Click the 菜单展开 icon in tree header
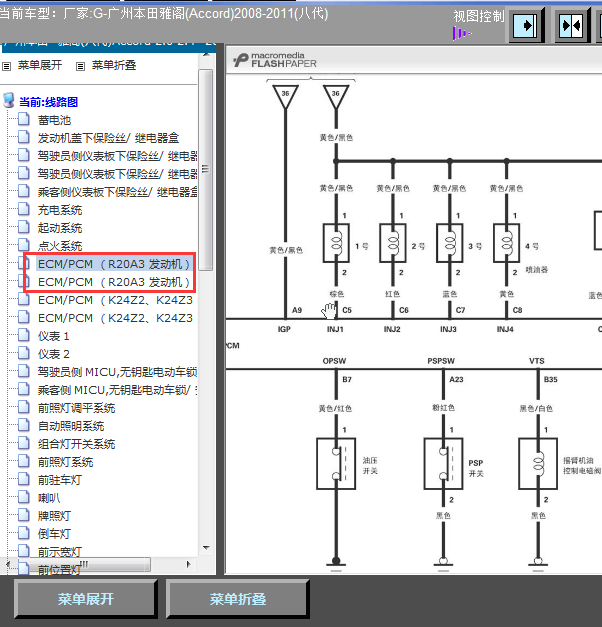602x627 pixels. 6,66
